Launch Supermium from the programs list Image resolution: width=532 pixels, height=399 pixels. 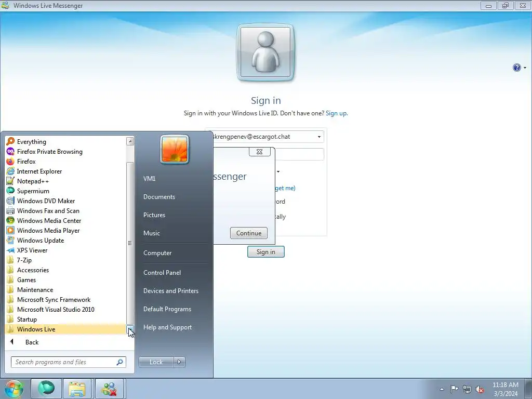(x=33, y=191)
